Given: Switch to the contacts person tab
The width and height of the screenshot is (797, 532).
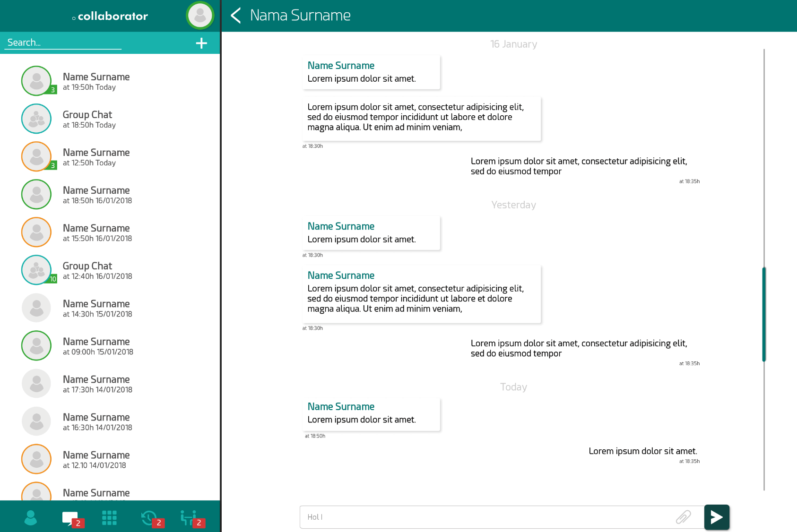Looking at the screenshot, I should tap(31, 518).
